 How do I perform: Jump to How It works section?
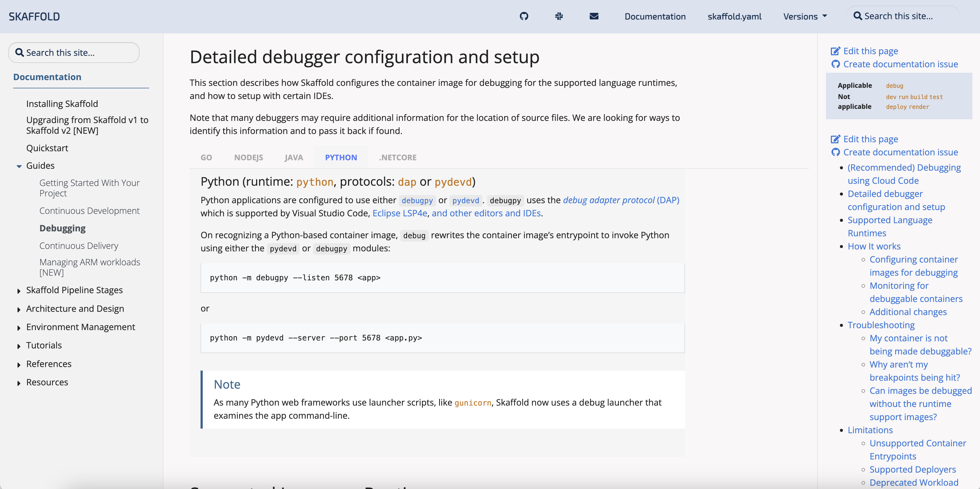pos(874,246)
